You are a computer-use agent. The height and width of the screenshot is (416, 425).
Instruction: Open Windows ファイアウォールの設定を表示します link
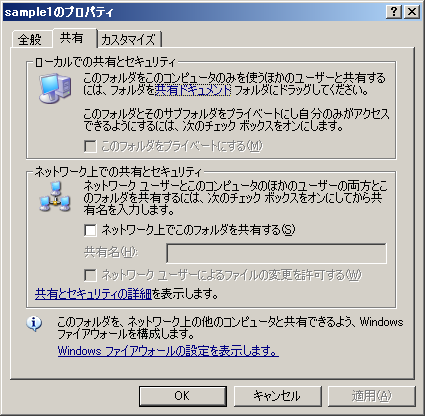click(x=168, y=351)
